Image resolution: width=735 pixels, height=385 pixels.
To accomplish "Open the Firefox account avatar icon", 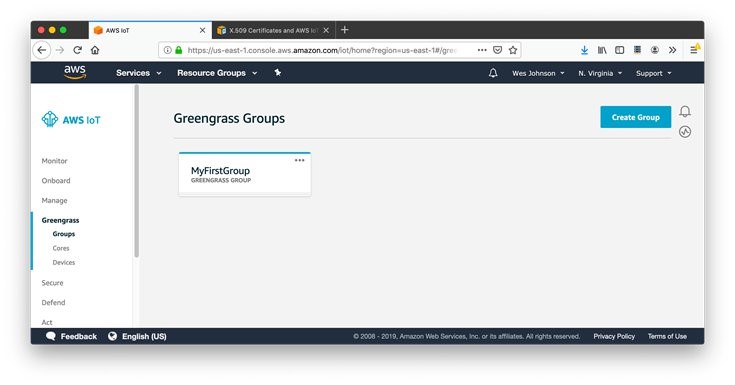I will pos(655,50).
